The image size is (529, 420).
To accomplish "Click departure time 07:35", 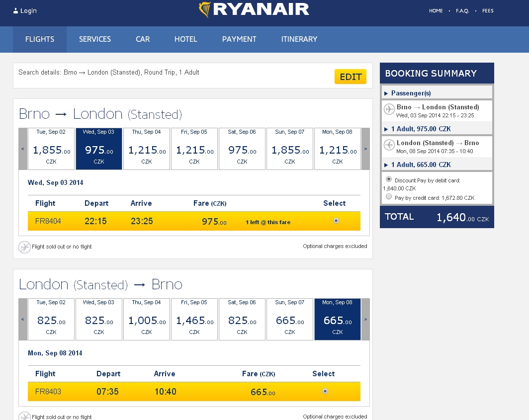I will click(x=107, y=392).
